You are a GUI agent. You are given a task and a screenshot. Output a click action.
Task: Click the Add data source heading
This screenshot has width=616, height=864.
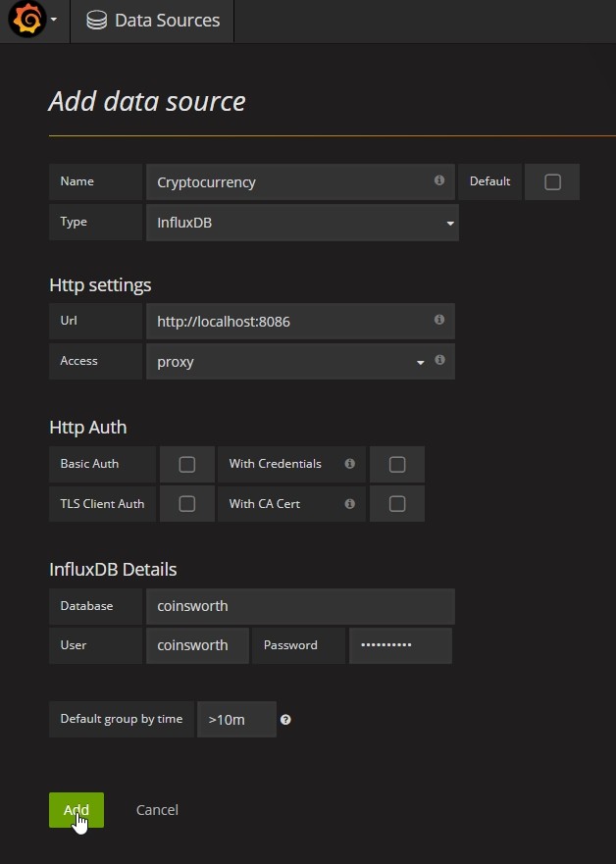[147, 101]
